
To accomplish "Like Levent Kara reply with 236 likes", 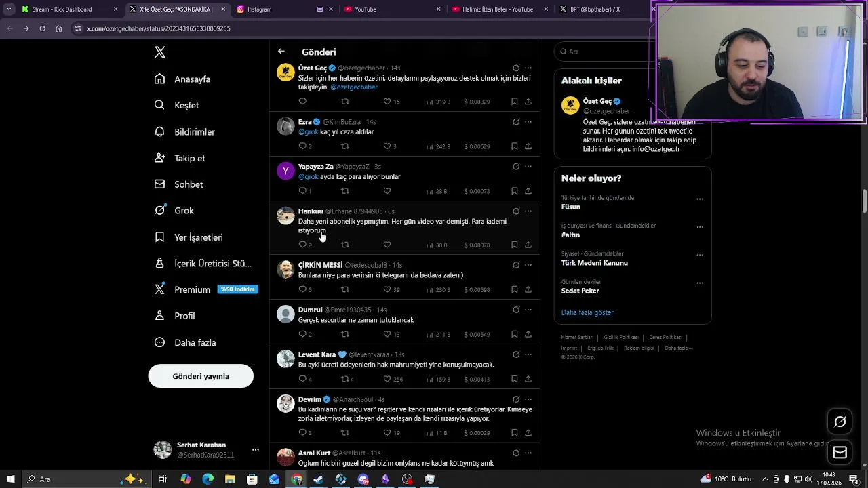I will (x=393, y=379).
